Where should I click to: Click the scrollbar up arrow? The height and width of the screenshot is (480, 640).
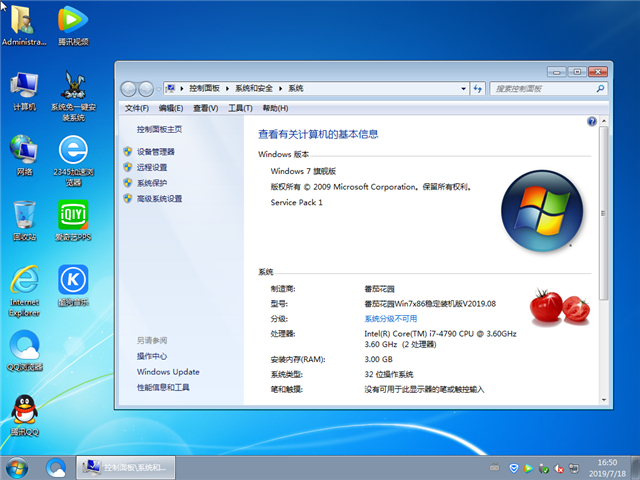(603, 121)
